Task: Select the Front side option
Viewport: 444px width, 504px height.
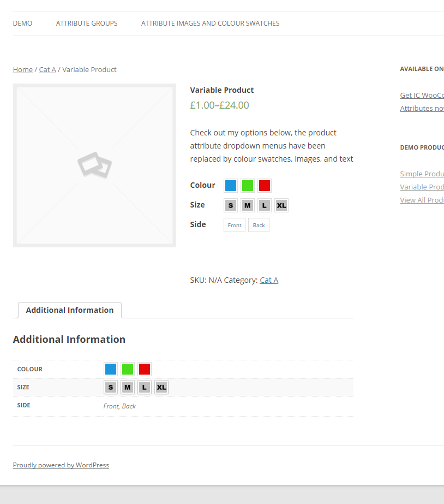Action: (x=235, y=225)
